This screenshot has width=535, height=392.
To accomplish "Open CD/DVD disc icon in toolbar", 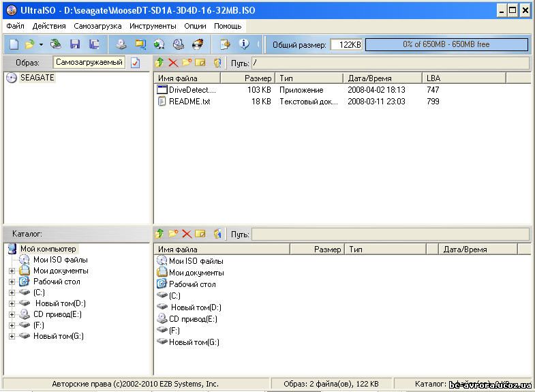I will 56,44.
